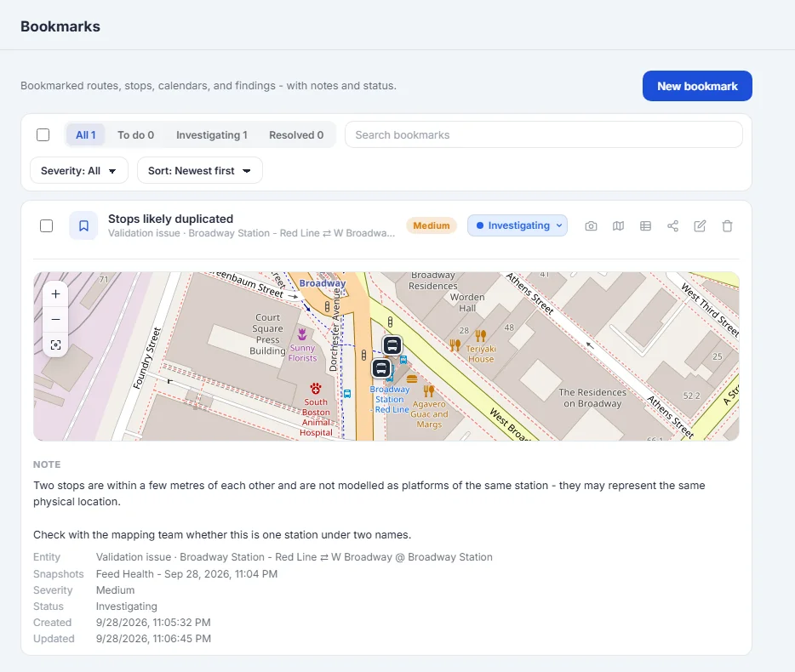Click the Medium severity badge
This screenshot has height=672, width=795.
[432, 225]
